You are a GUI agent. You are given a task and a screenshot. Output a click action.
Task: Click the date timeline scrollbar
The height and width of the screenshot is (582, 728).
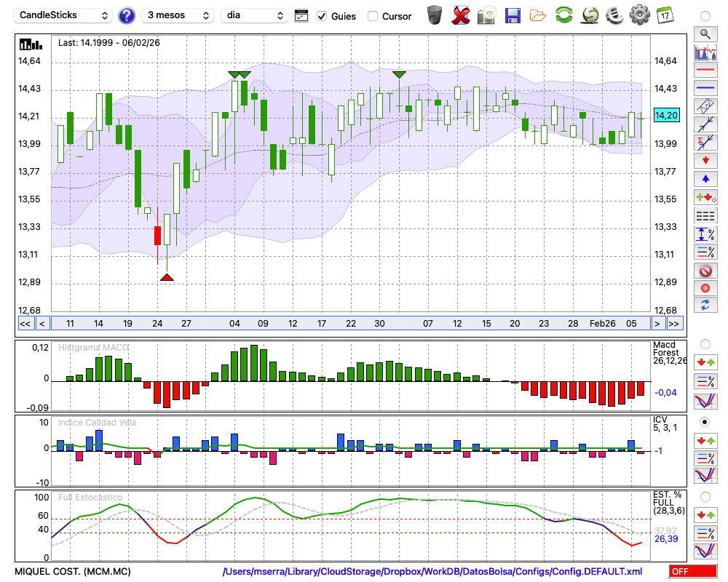coord(351,324)
